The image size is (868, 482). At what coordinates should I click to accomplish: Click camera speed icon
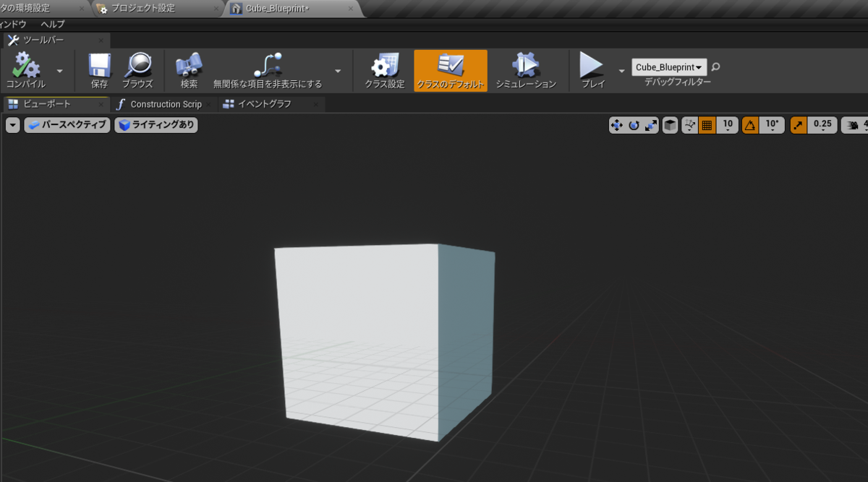point(854,125)
